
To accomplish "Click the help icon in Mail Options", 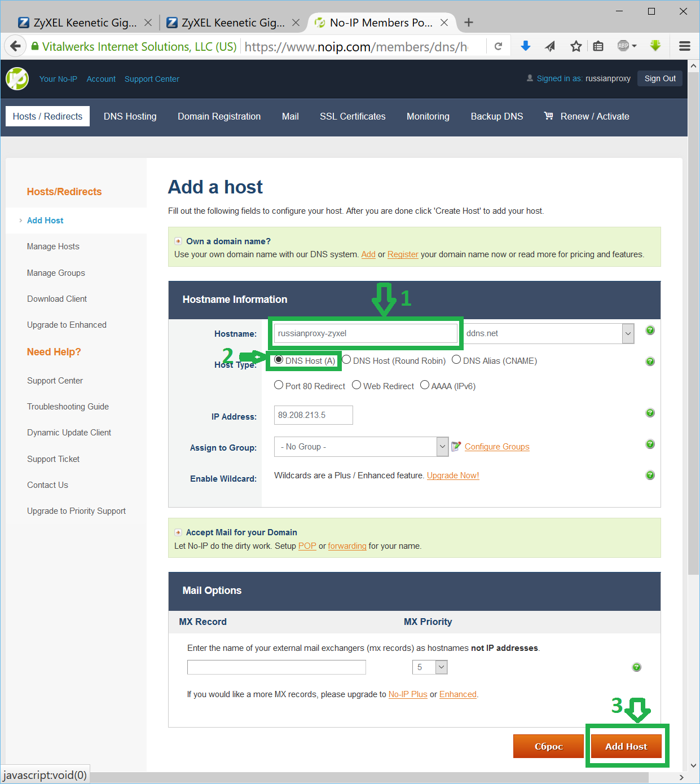I will coord(636,667).
